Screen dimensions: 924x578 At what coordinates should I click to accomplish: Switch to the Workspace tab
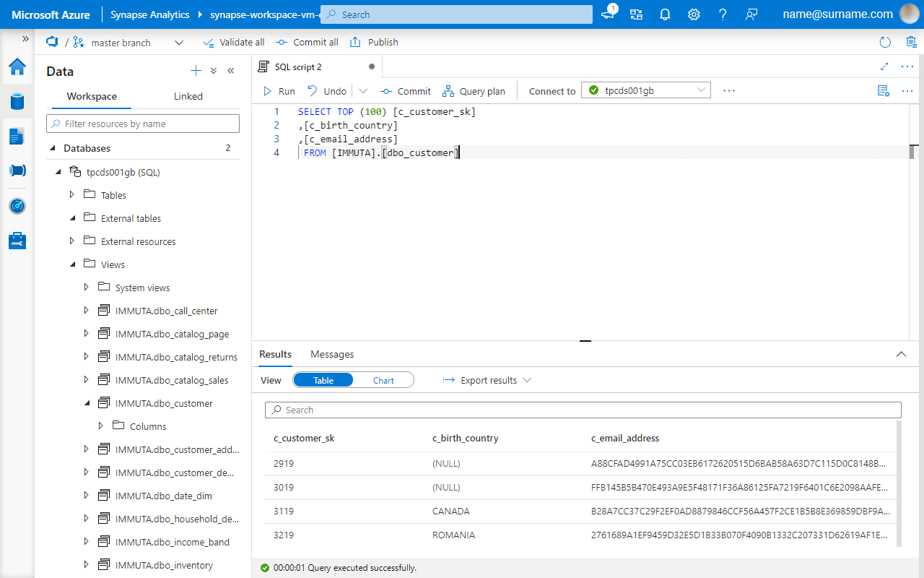coord(92,96)
